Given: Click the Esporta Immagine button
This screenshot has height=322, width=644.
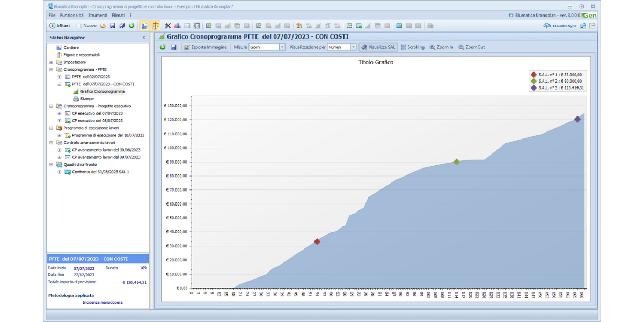Looking at the screenshot, I should pyautogui.click(x=205, y=47).
